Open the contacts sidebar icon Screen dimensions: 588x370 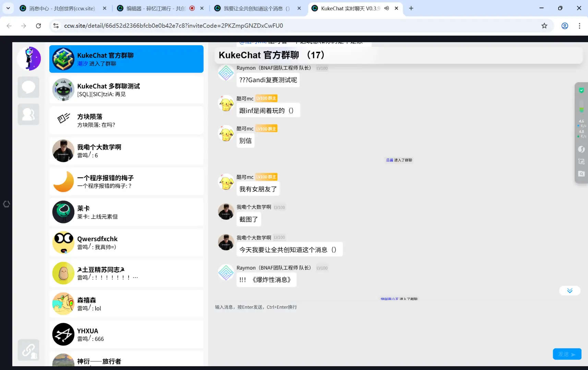coord(28,114)
